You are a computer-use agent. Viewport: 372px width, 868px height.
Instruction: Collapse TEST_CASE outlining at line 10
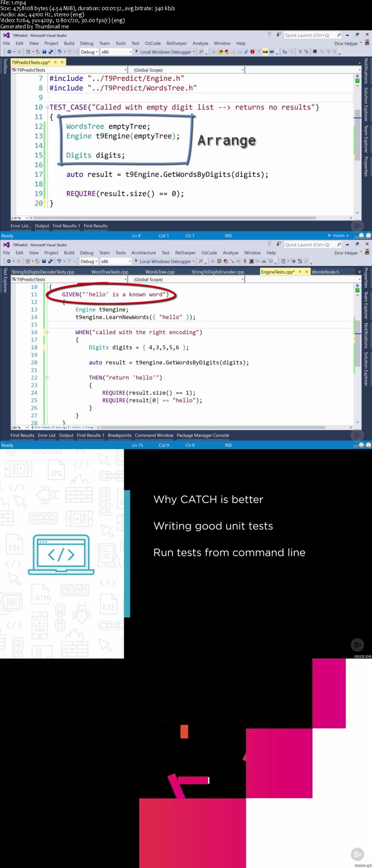click(47, 107)
